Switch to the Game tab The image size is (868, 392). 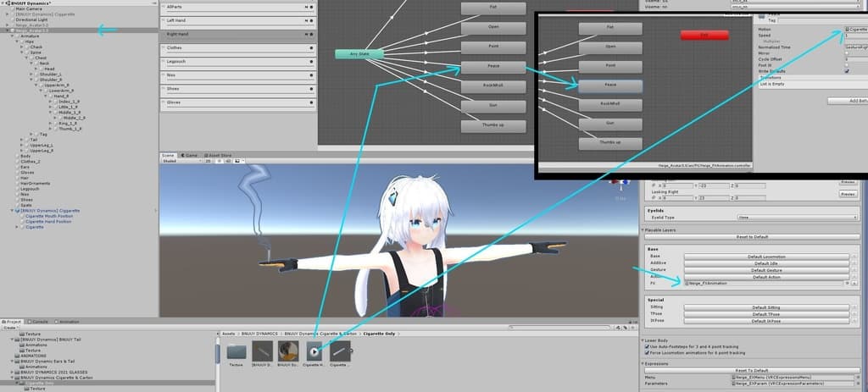pos(189,156)
